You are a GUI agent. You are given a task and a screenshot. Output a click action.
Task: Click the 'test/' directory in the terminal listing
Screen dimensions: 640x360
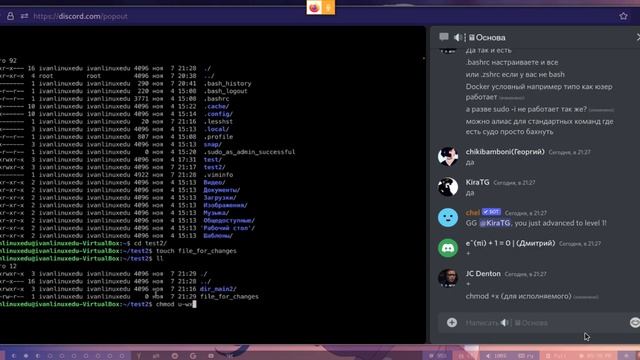point(213,160)
